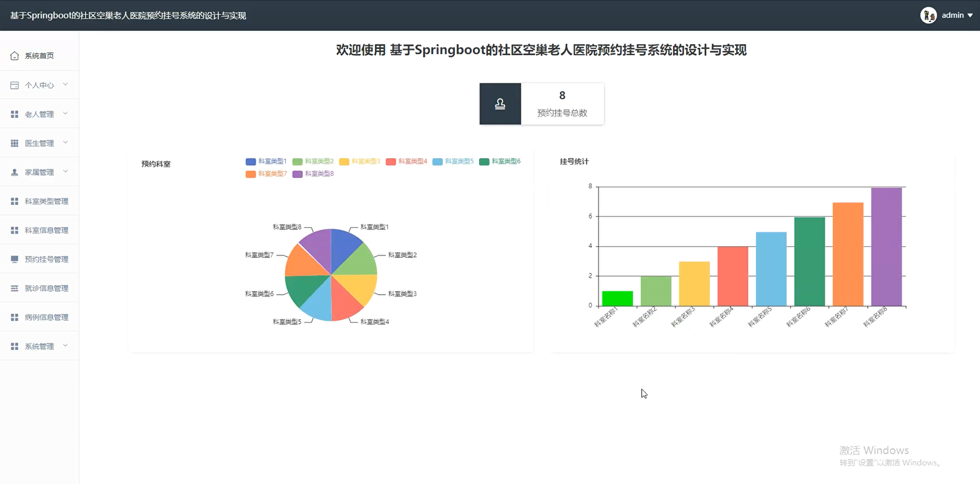
Task: Click the grid icon beside 病例信息管理
Action: pyautogui.click(x=14, y=317)
